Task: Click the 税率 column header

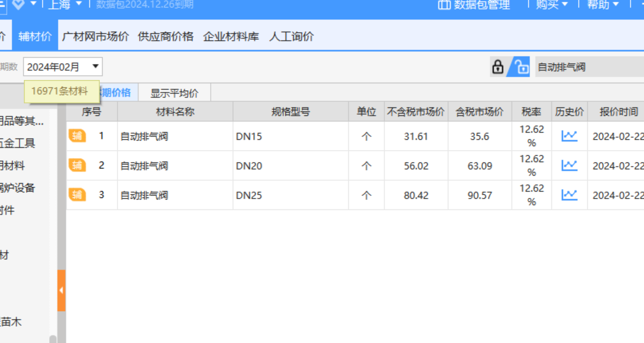Action: pyautogui.click(x=531, y=112)
